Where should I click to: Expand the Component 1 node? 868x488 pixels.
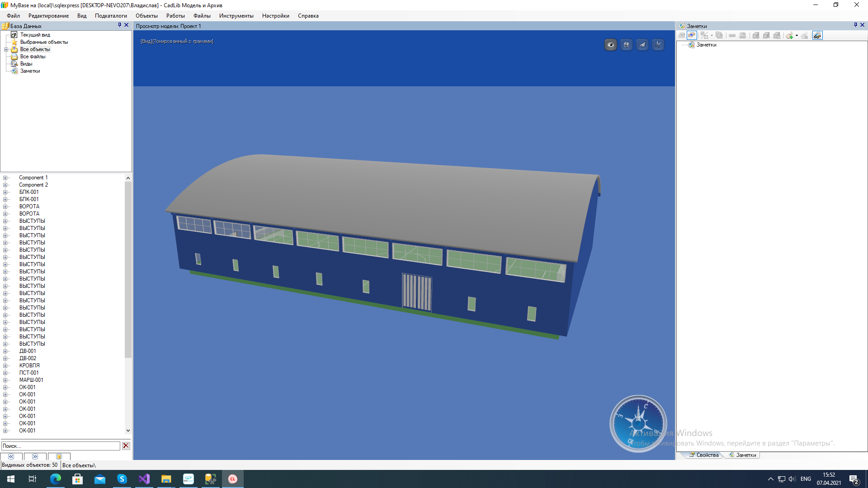pyautogui.click(x=5, y=178)
